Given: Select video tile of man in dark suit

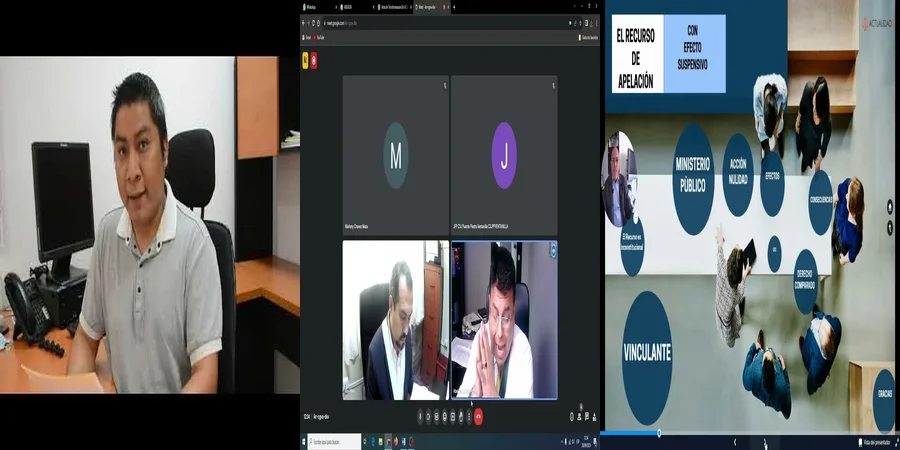Looking at the screenshot, I should tap(395, 320).
